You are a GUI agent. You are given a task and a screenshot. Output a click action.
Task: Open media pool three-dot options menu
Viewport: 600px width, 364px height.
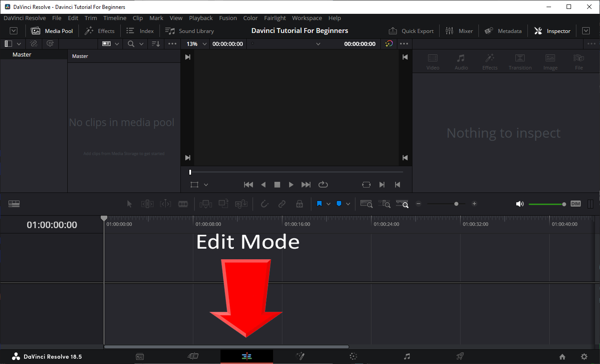[x=172, y=44]
